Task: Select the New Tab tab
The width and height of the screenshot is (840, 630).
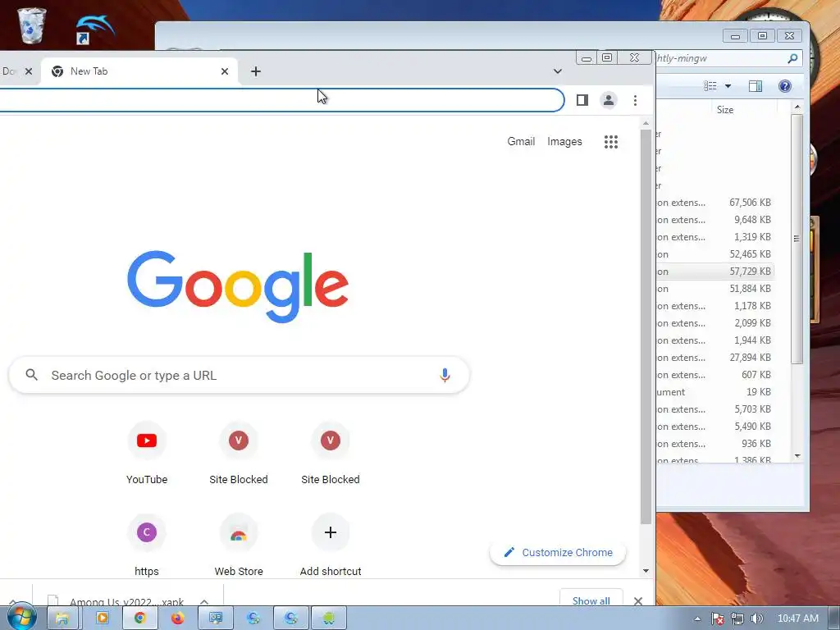Action: point(139,71)
